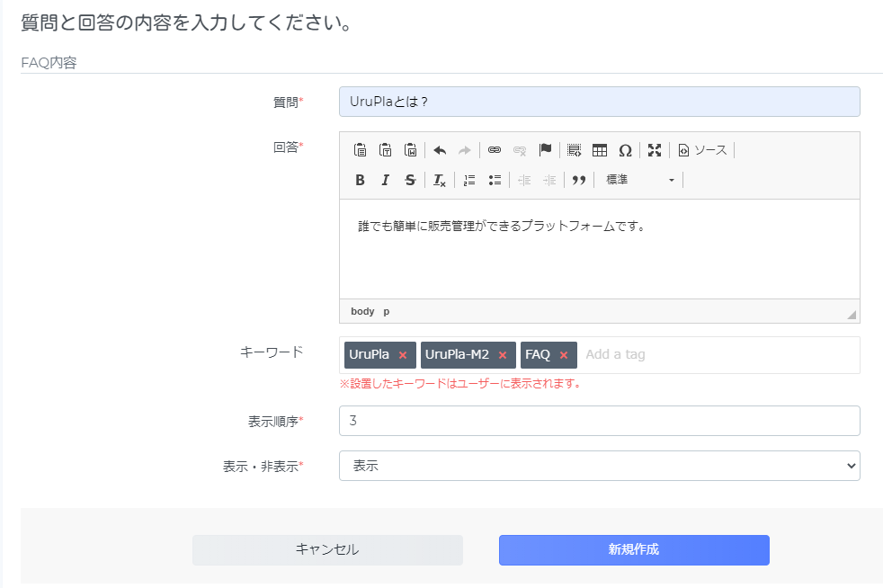
Task: Toggle italic formatting
Action: click(x=385, y=180)
